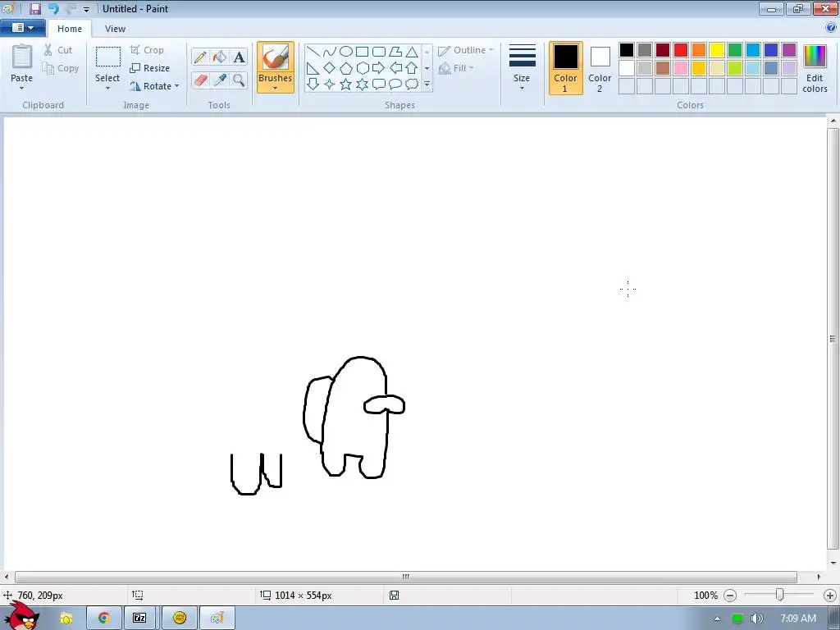This screenshot has height=630, width=840.
Task: Pick the yellow color swatch
Action: point(717,50)
